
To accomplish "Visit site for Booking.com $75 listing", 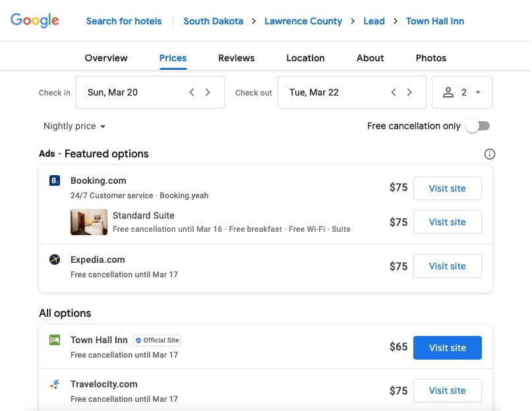I will 447,188.
